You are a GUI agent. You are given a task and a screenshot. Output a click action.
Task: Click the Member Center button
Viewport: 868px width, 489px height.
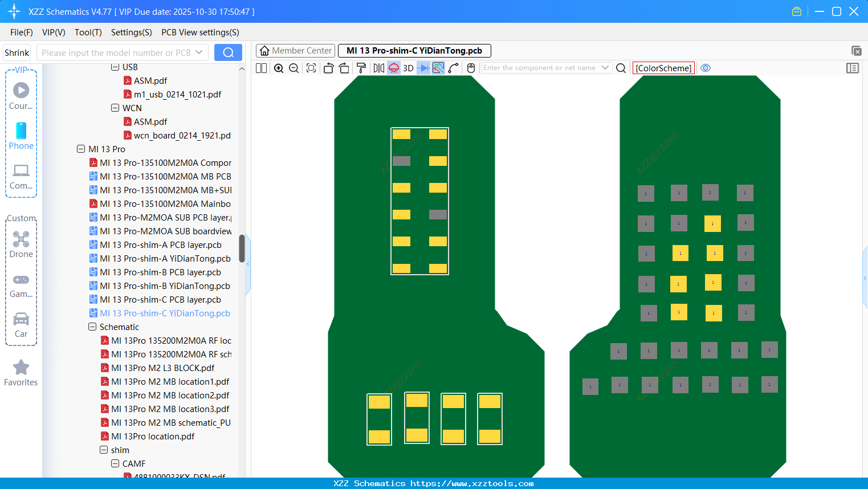295,51
